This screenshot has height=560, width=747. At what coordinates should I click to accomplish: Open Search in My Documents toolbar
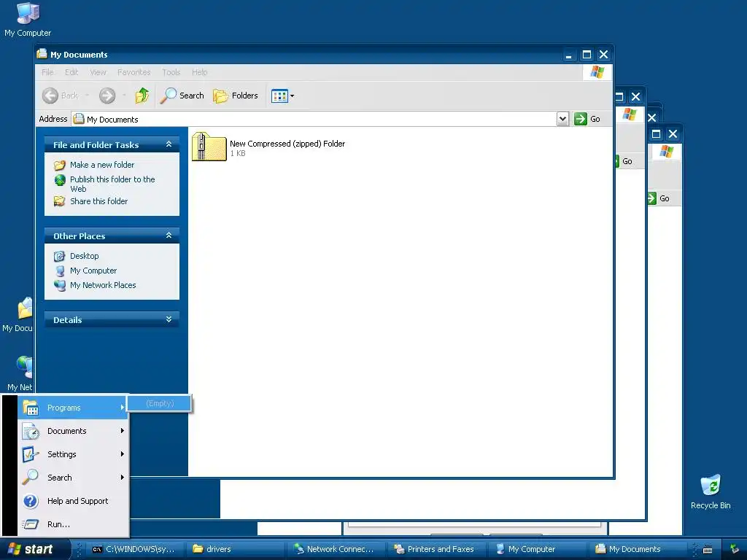[182, 96]
